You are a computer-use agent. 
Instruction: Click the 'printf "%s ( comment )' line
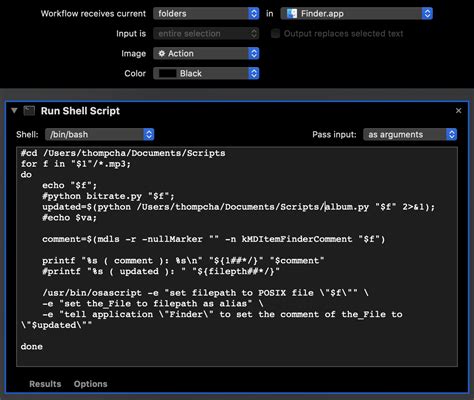click(x=183, y=261)
